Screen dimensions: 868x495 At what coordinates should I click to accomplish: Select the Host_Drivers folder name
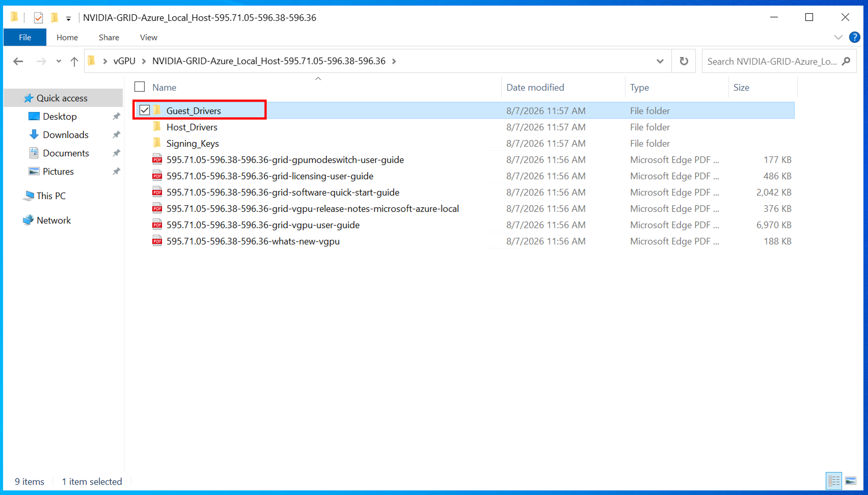pos(192,127)
